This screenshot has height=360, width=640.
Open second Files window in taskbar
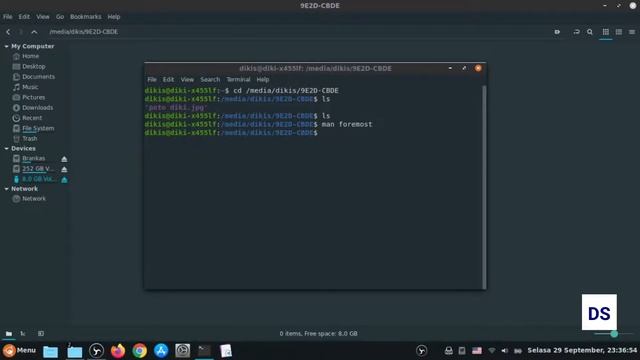[x=75, y=351]
